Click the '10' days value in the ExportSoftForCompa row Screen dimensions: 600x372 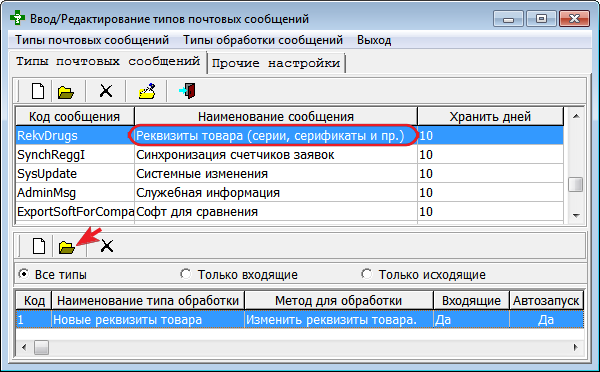point(490,212)
